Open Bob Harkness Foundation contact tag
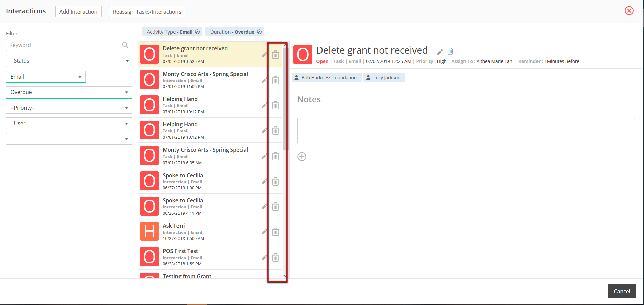 [x=327, y=78]
